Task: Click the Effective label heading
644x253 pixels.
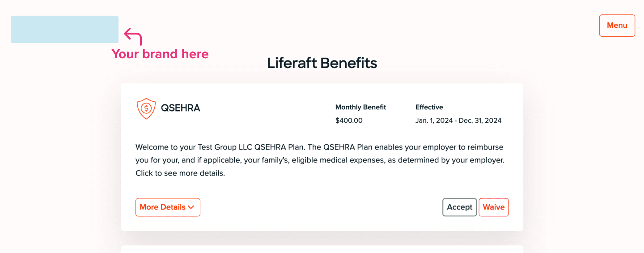Action: point(429,107)
